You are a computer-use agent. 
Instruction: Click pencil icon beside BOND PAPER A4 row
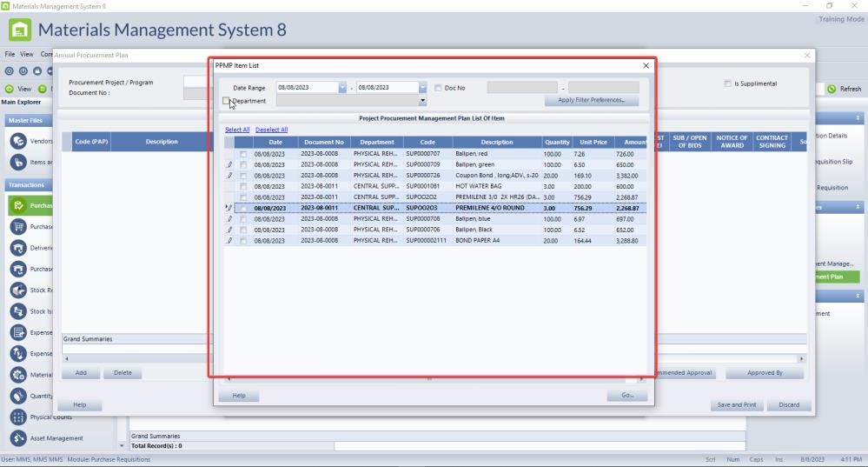click(x=229, y=241)
